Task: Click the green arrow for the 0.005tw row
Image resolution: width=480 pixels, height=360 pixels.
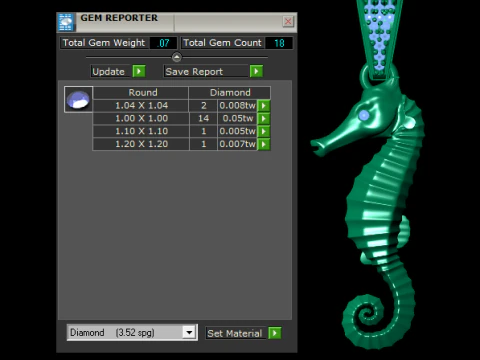Action: [263, 131]
